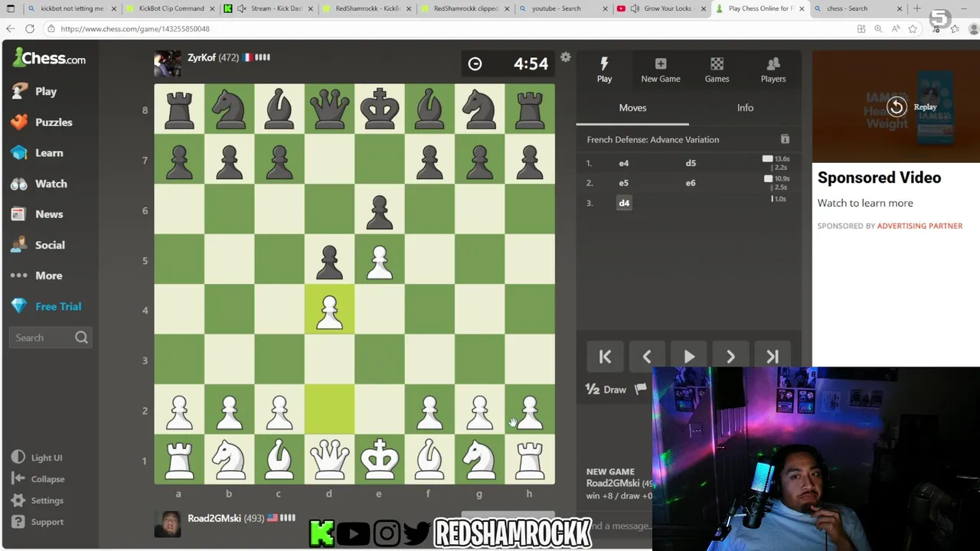Select the New Game tab

(661, 69)
